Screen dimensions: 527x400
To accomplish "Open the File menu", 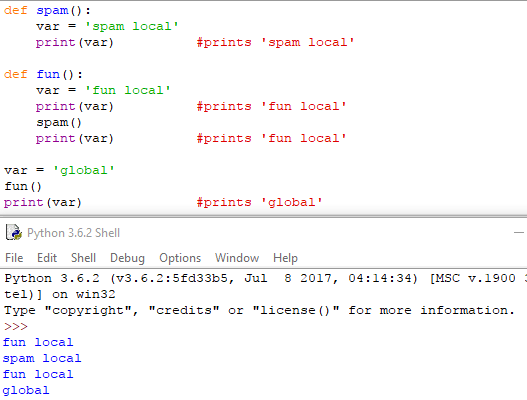I will [14, 258].
